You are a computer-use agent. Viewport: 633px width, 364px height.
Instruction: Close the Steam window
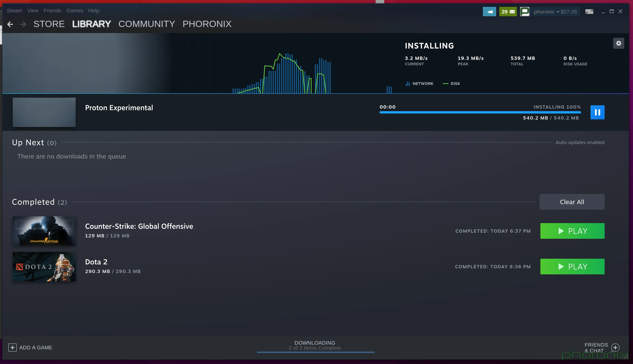coord(620,12)
